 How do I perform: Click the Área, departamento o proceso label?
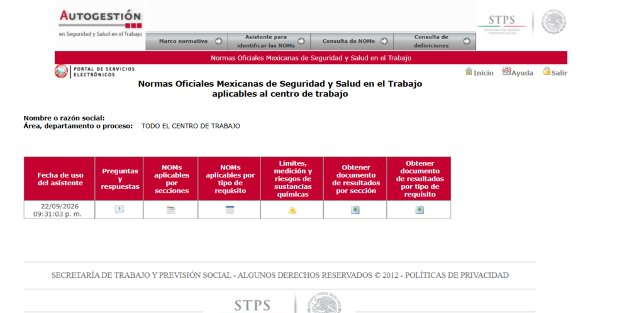(x=78, y=126)
